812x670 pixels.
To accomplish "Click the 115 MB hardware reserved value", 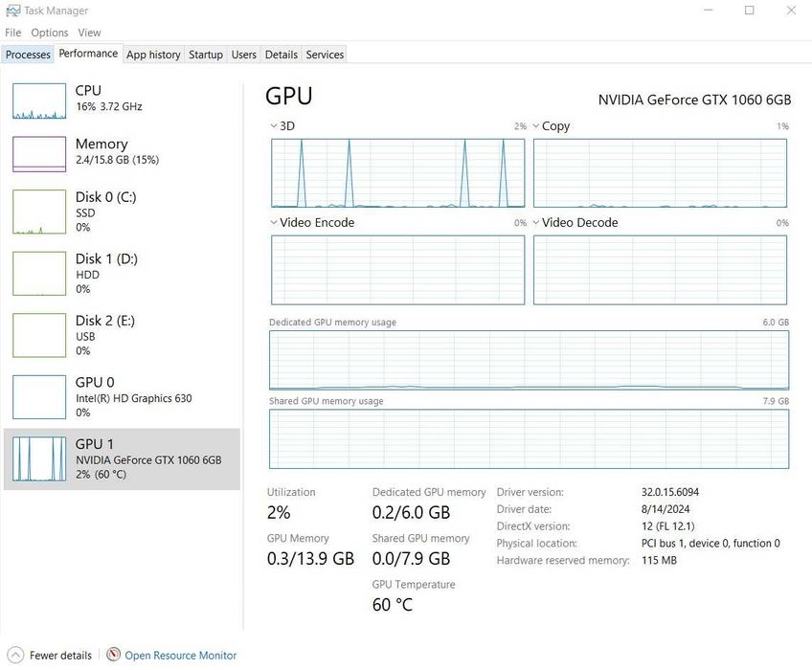I will tap(659, 560).
